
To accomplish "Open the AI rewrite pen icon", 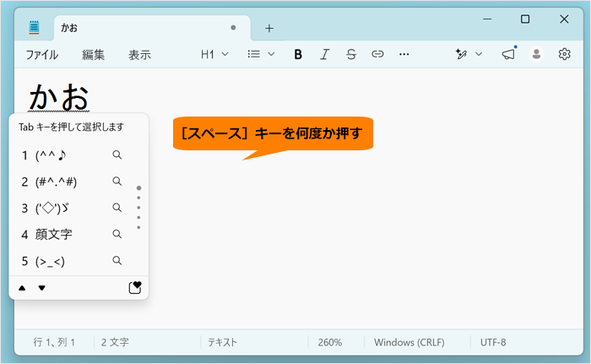I will 461,54.
